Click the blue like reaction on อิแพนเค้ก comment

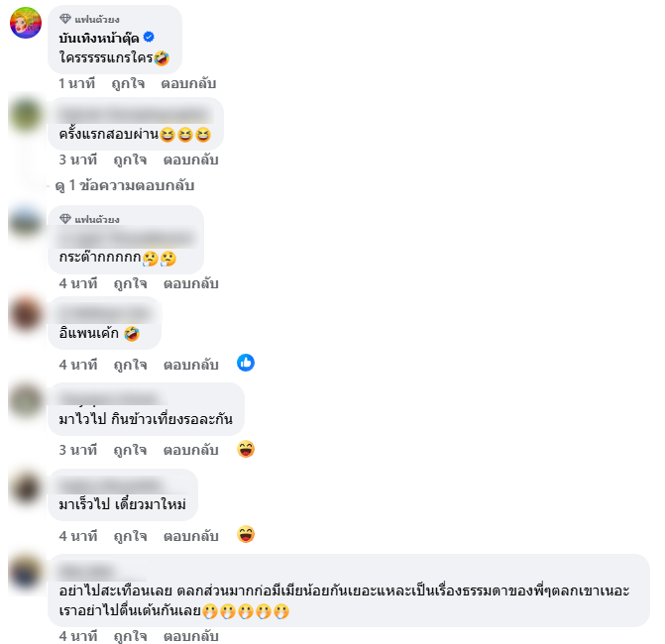tap(246, 363)
